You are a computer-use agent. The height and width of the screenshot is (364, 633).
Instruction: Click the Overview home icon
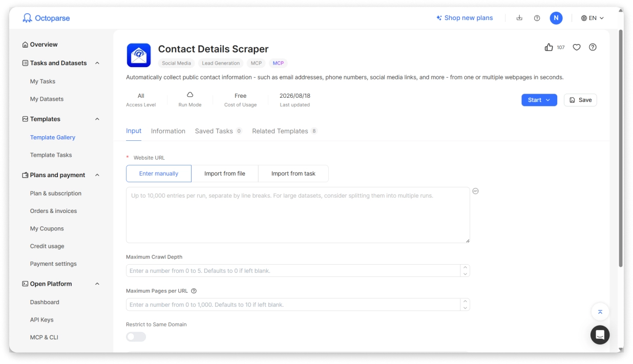[x=25, y=45]
